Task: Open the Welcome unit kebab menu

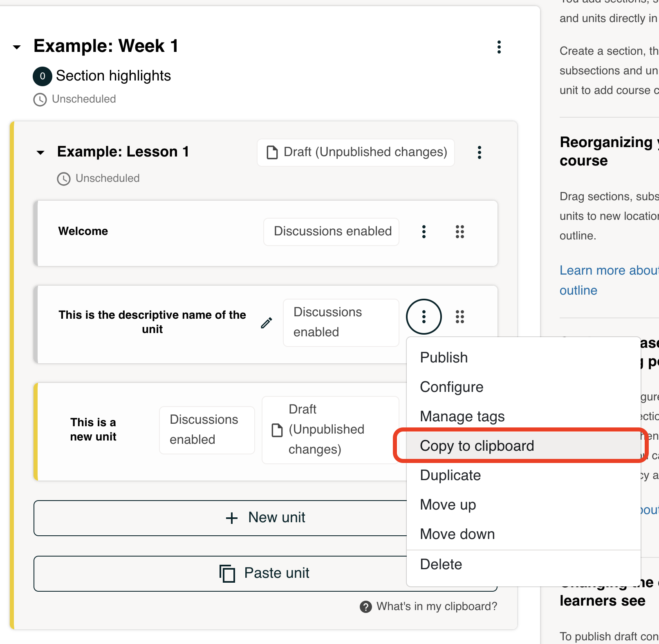Action: click(x=424, y=232)
